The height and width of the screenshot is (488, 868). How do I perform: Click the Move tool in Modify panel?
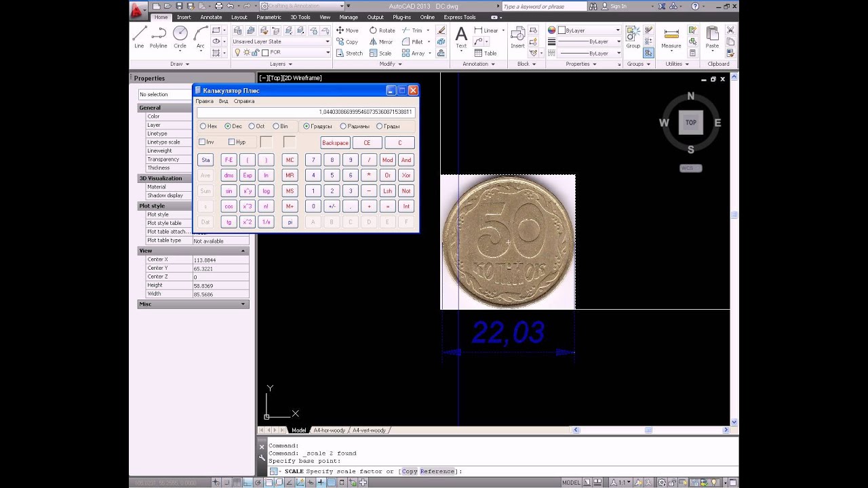pyautogui.click(x=347, y=30)
